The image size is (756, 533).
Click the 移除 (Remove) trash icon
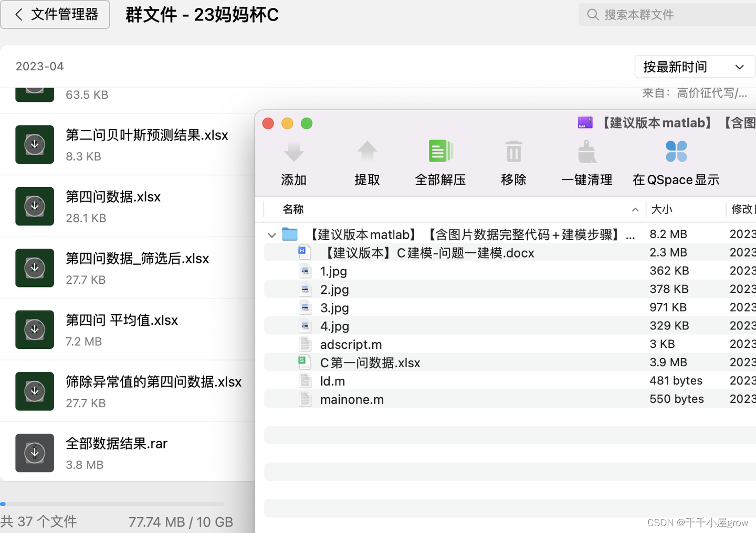click(513, 152)
